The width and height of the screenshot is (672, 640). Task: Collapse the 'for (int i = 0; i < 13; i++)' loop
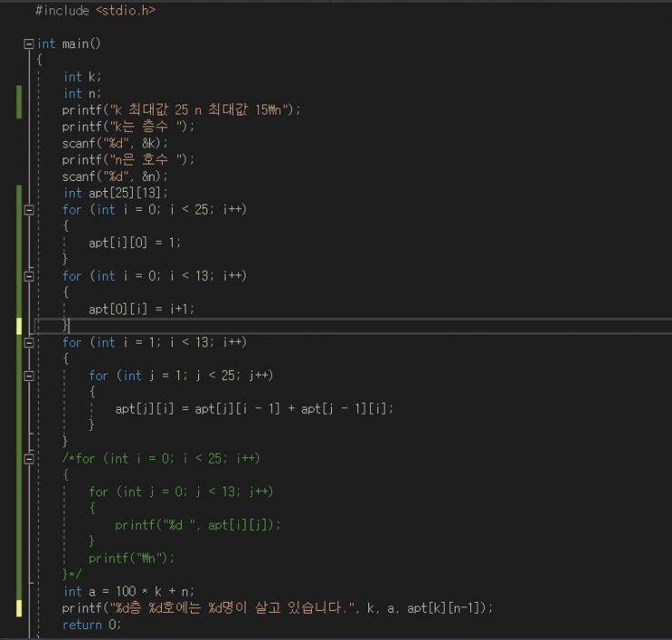pyautogui.click(x=29, y=276)
